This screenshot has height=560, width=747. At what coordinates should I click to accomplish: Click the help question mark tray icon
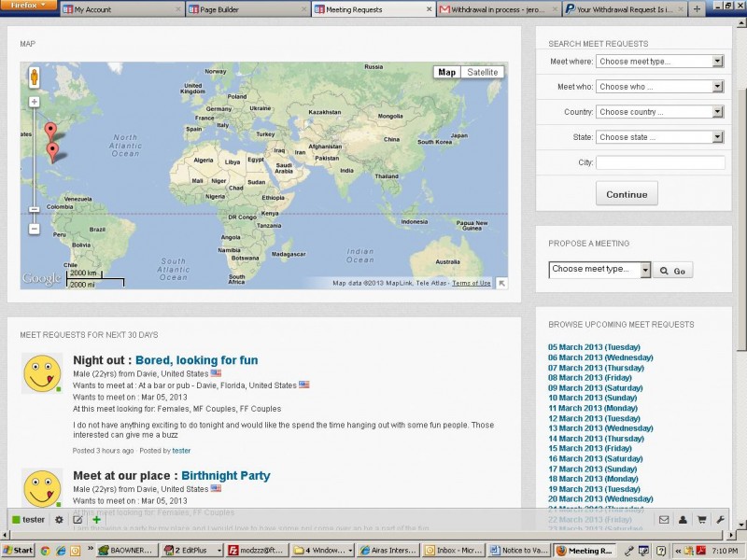[x=661, y=551]
